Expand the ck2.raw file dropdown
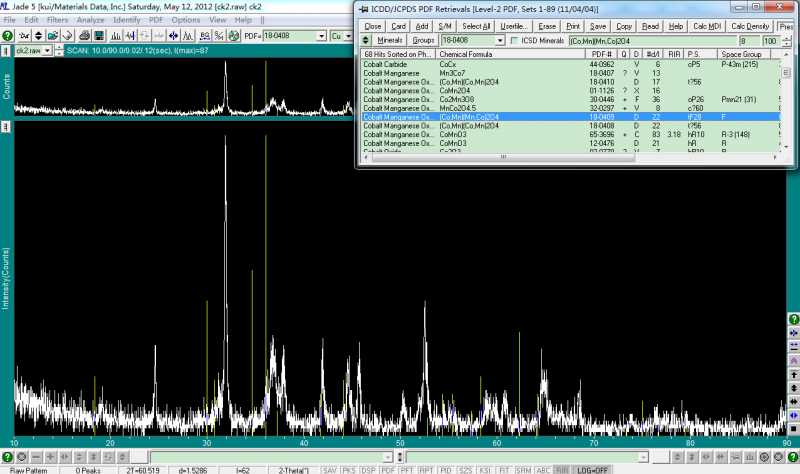Screen dimensions: 800x474 (x=48, y=49)
